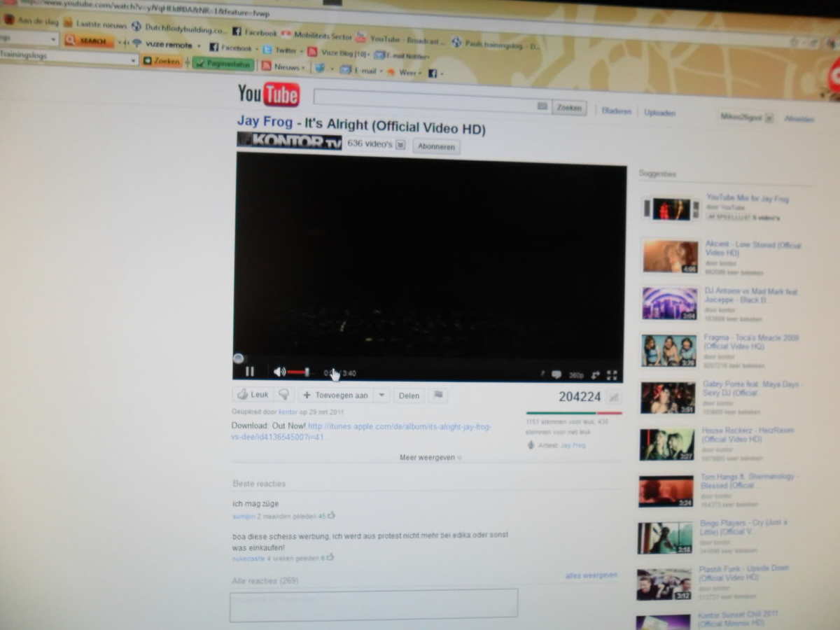Click the YouTube logo
Viewport: 840px width, 630px height.
click(268, 94)
